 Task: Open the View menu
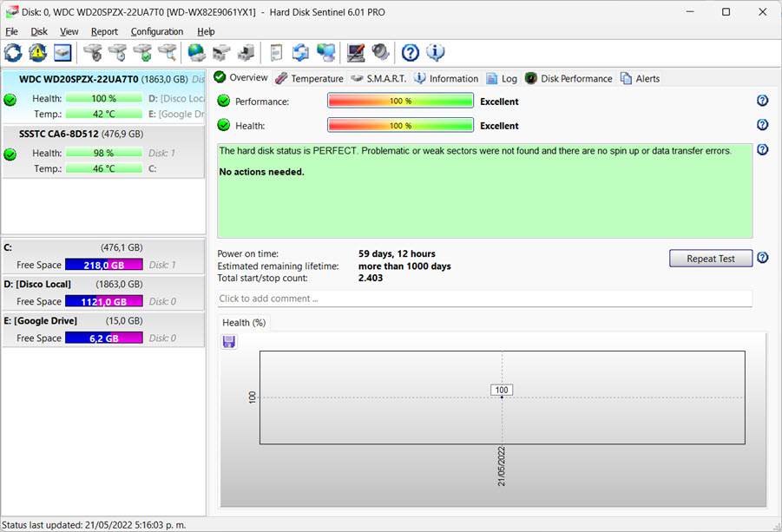[69, 31]
